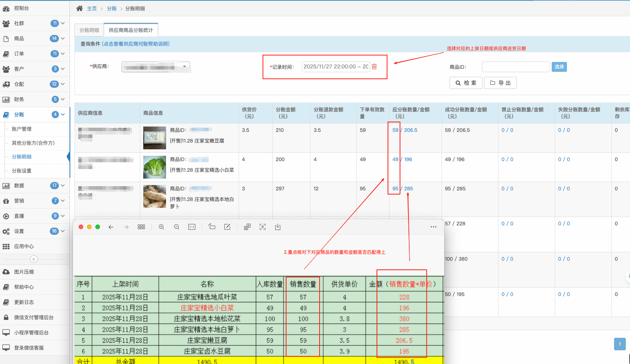Click the 检索 search button
Viewport: 630px width, 364px height.
[466, 82]
